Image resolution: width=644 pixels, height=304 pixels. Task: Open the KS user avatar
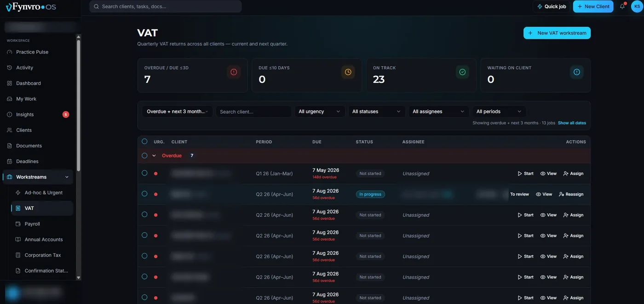click(x=637, y=6)
